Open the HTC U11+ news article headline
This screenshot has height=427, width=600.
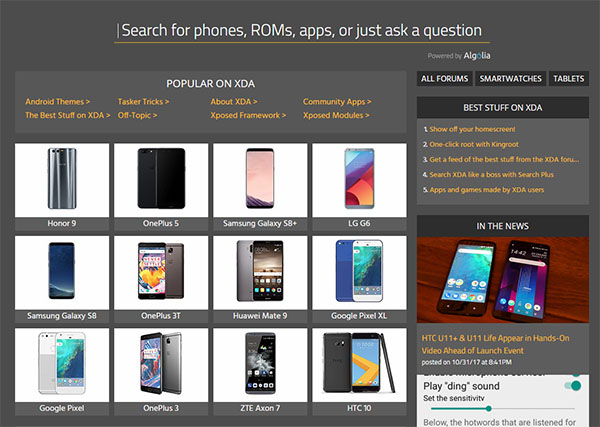[x=496, y=344]
